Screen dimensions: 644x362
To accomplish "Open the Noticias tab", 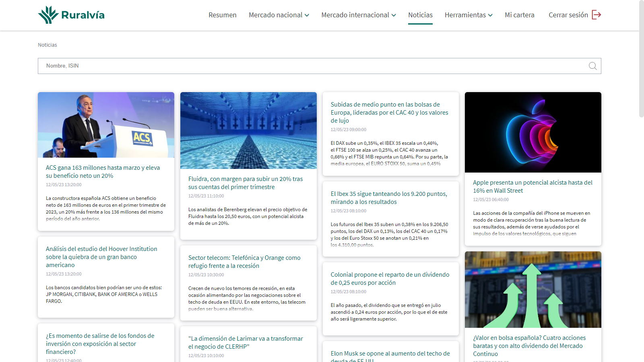I will (420, 15).
